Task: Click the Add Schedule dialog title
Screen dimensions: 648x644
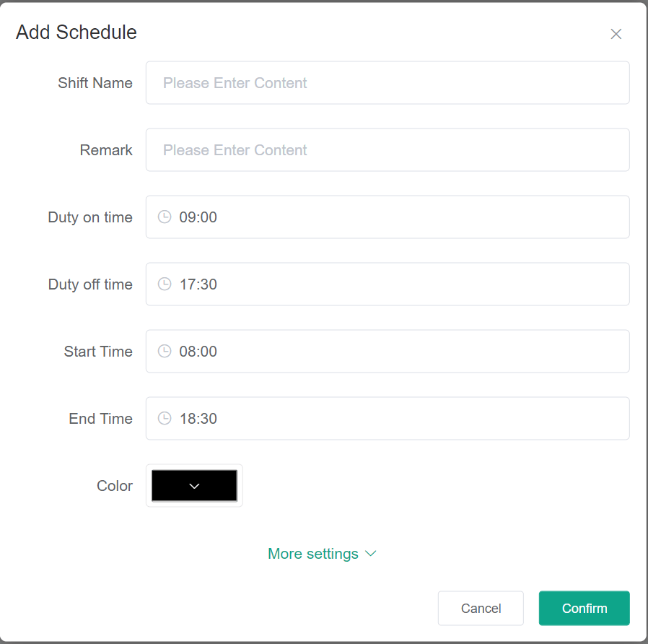Action: coord(76,32)
